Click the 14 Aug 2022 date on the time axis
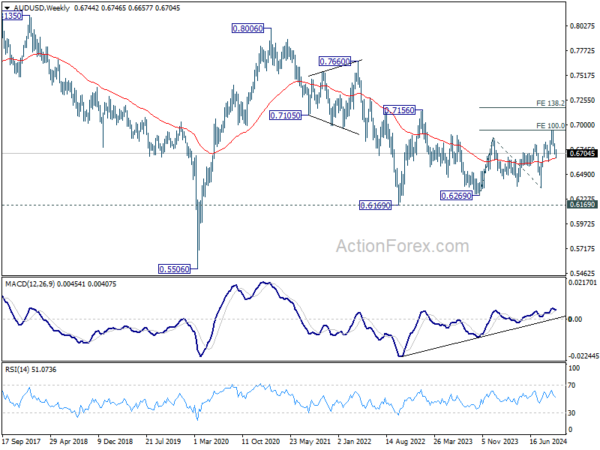Viewport: 600px width, 450px height. click(x=405, y=441)
